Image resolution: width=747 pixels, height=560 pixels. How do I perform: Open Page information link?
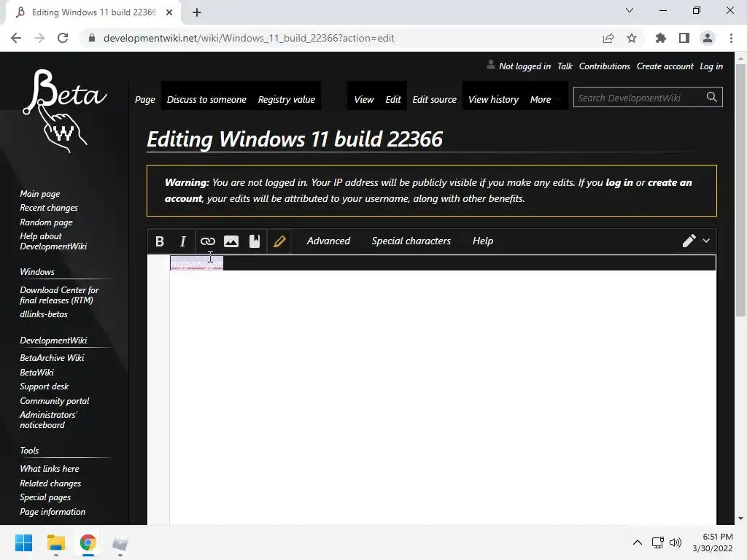(x=53, y=512)
